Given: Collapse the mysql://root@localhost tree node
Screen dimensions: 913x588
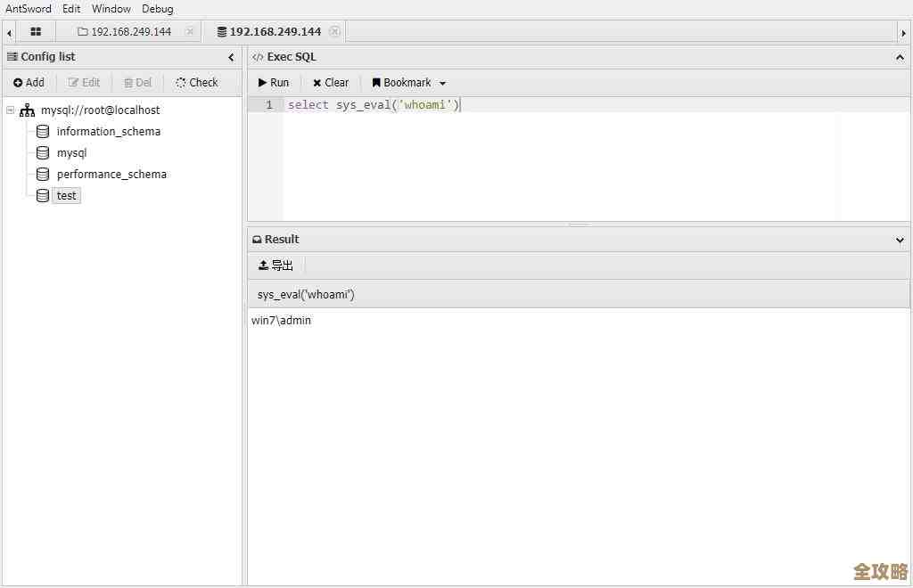Looking at the screenshot, I should click(9, 110).
